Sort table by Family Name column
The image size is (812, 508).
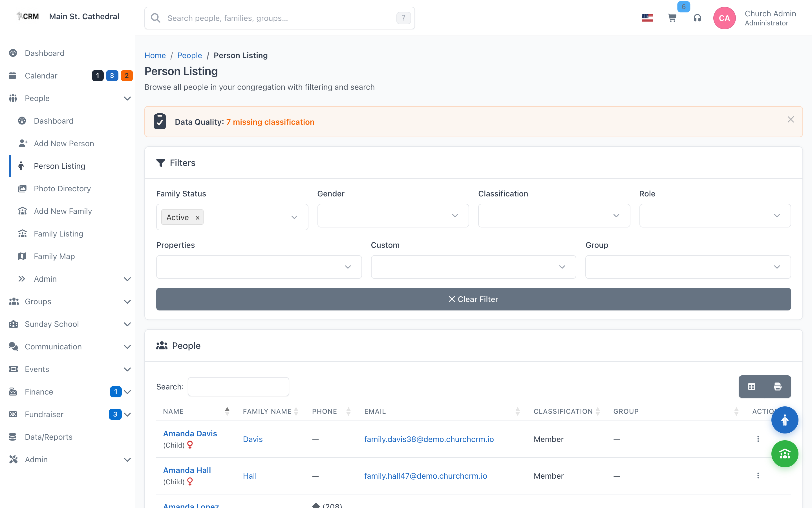(x=296, y=411)
